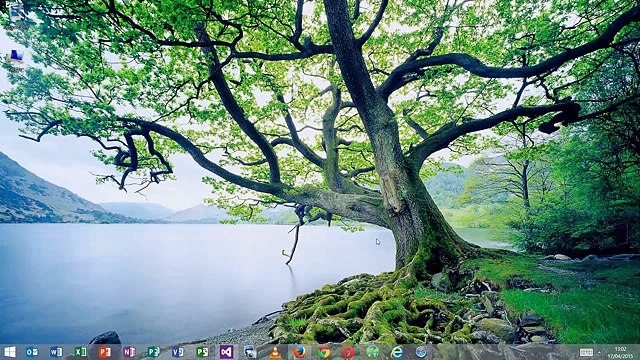Open the red circular icon next to Chrome
Image resolution: width=640 pixels, height=360 pixels.
click(x=348, y=352)
